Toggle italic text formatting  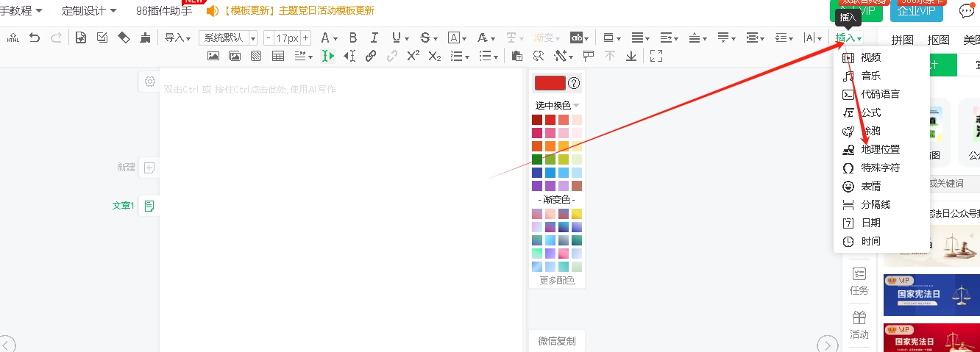tap(374, 37)
